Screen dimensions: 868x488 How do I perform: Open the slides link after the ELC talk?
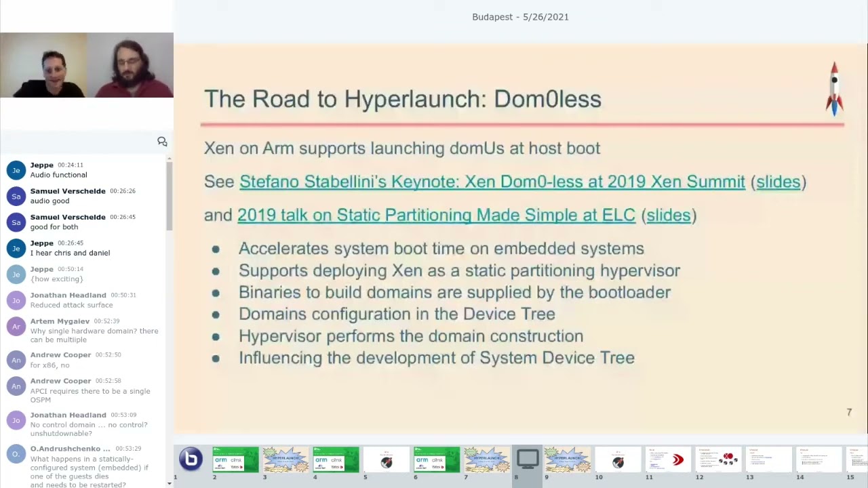(x=669, y=215)
